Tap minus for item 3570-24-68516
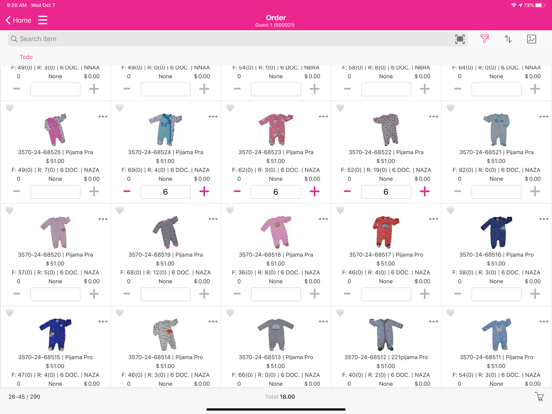This screenshot has width=552, height=414. pyautogui.click(x=457, y=294)
